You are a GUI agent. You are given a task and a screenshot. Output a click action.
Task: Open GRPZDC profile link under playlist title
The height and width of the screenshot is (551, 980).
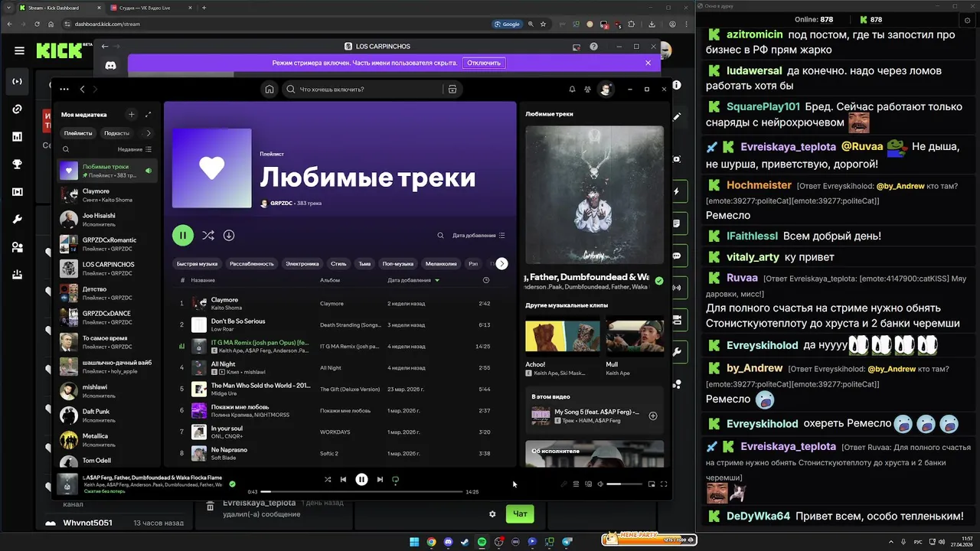(x=281, y=204)
